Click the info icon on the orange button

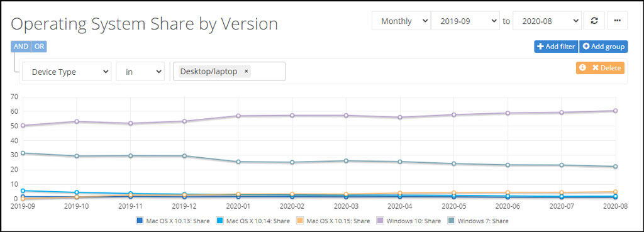click(x=582, y=68)
